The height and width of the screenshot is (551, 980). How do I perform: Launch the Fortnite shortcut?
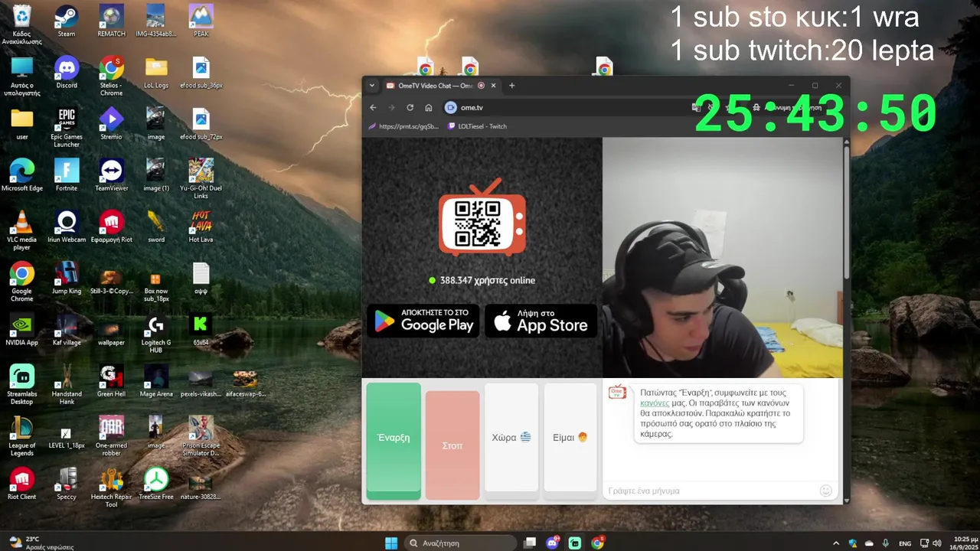click(x=67, y=176)
